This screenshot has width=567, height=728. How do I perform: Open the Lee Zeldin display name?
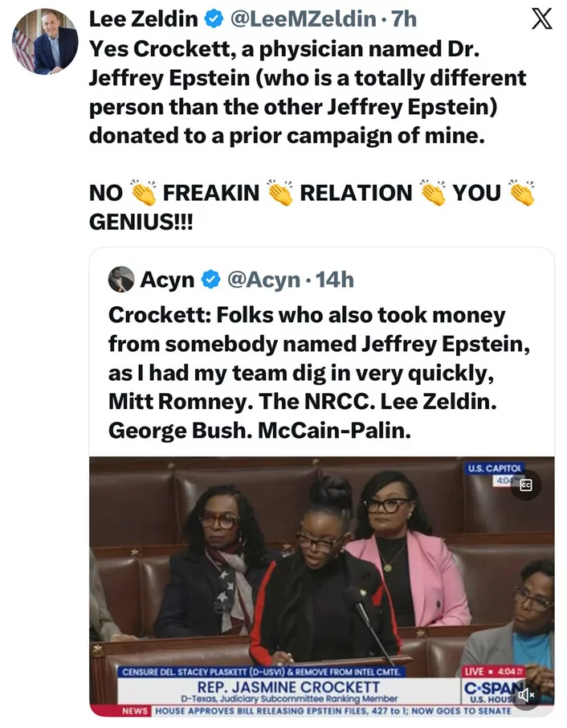point(142,18)
